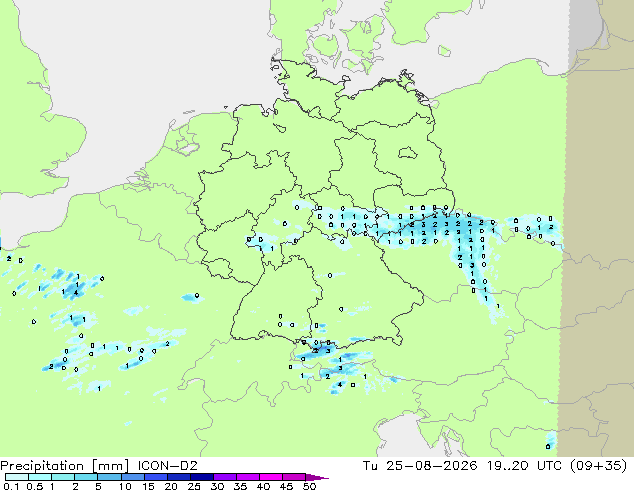Click the '[mm]' unit label
The height and width of the screenshot is (490, 634).
point(111,466)
